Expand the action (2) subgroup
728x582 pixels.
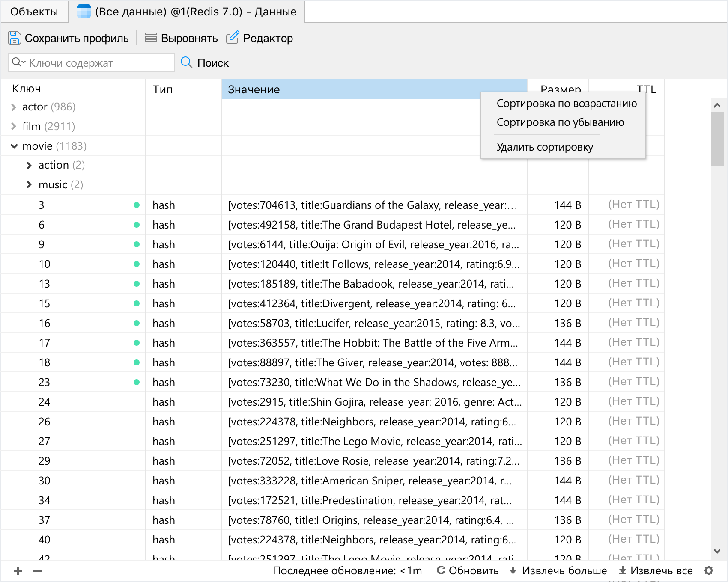point(29,165)
